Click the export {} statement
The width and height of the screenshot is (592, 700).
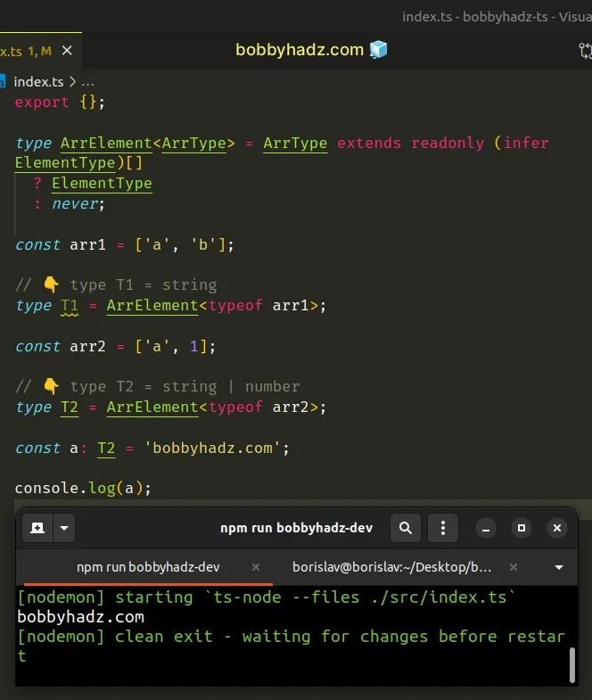[x=60, y=103]
